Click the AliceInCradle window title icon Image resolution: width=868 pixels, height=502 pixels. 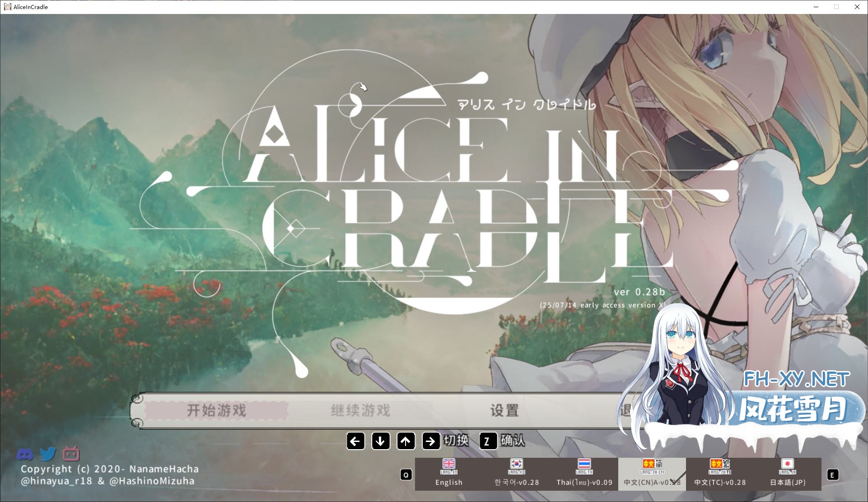(x=7, y=7)
